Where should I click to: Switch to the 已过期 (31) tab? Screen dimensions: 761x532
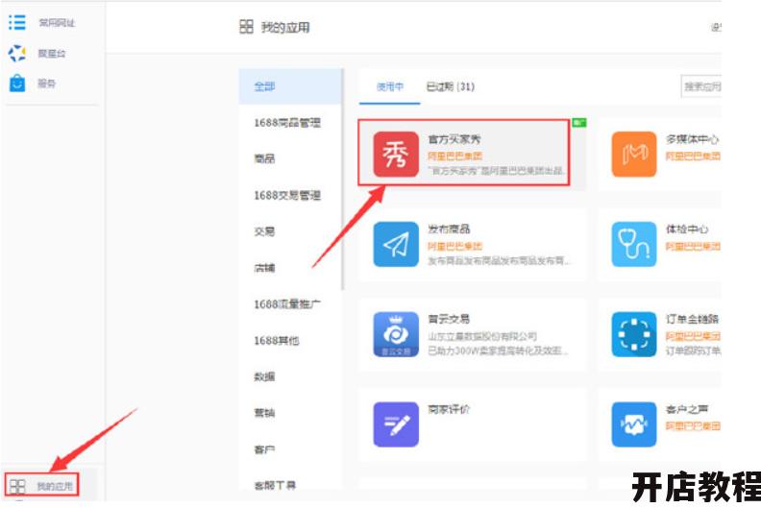point(451,86)
